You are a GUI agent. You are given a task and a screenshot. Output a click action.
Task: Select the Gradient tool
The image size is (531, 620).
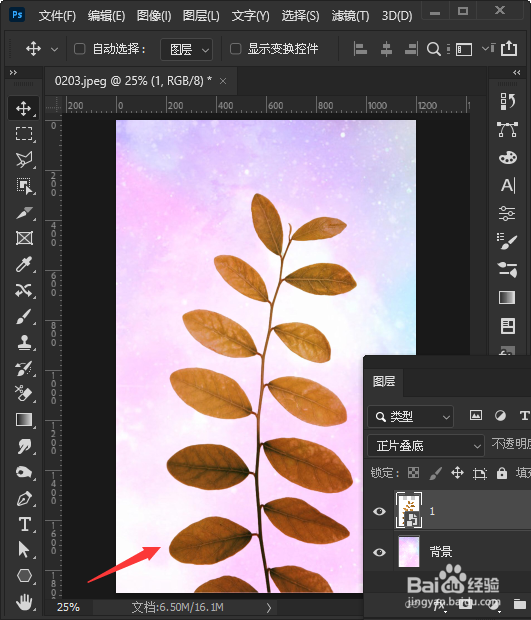coord(24,420)
